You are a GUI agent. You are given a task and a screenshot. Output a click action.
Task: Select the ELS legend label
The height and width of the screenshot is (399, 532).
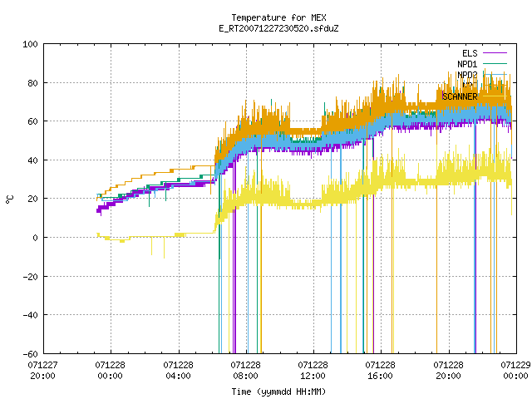coord(470,53)
